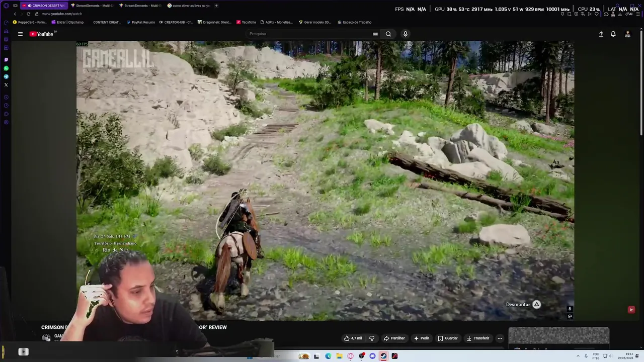Open the create/upload video icon
This screenshot has width=644, height=362.
601,34
